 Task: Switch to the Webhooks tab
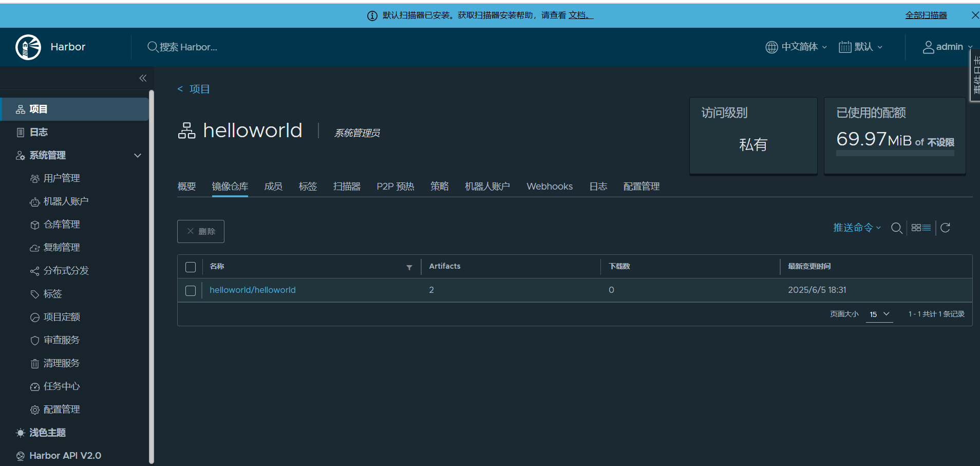click(x=550, y=187)
